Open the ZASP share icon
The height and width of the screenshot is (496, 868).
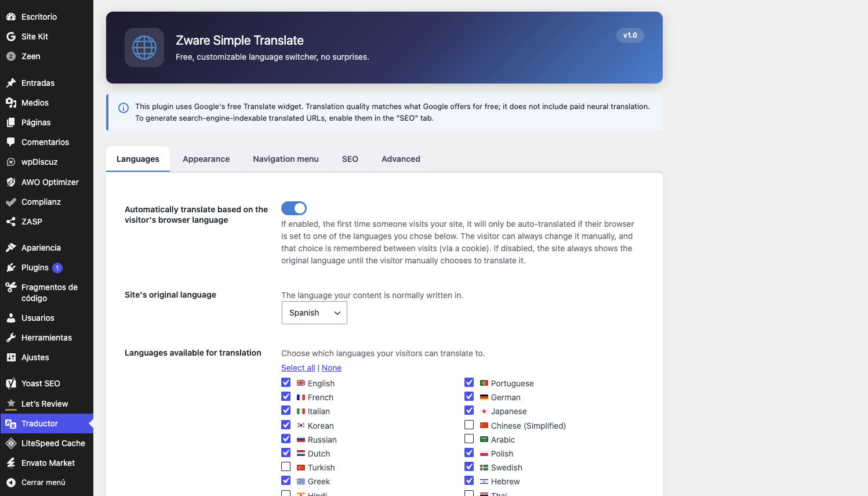[x=11, y=222]
